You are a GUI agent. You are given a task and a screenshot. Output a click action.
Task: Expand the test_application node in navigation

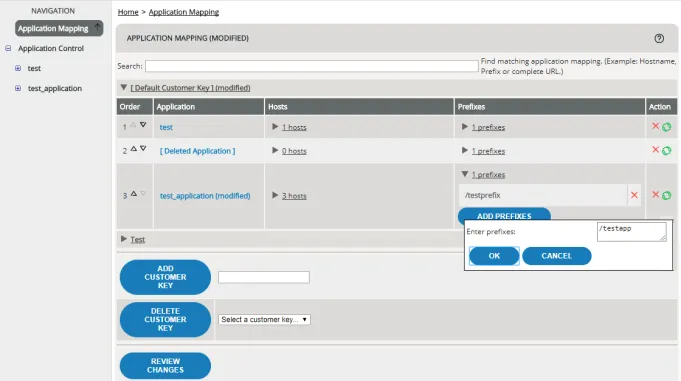pyautogui.click(x=18, y=88)
